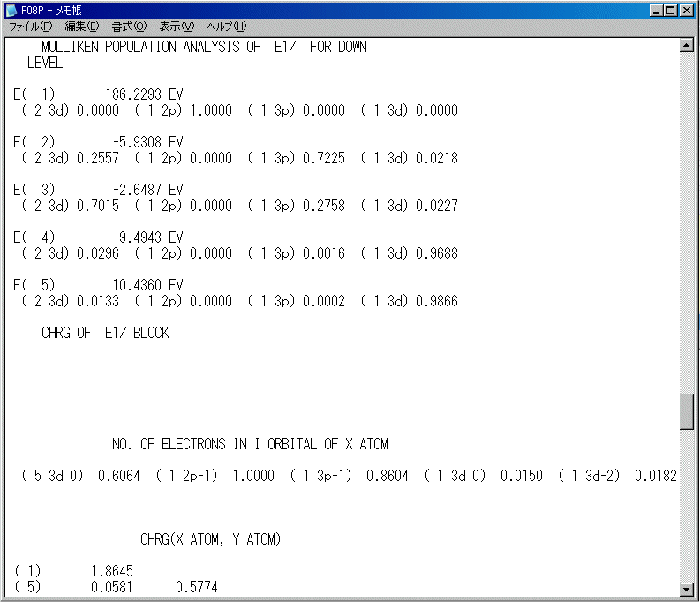
Task: Minimize the F08P Notepad window
Action: tap(656, 11)
